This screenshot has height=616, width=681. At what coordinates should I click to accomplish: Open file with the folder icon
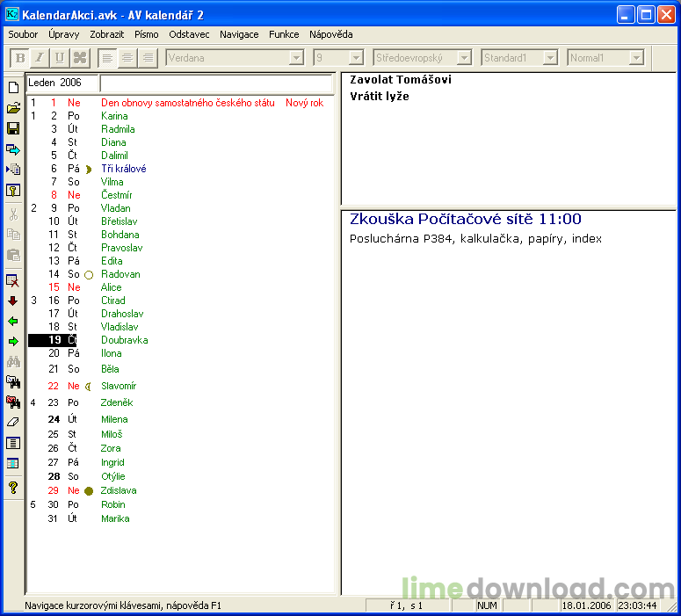click(x=13, y=108)
